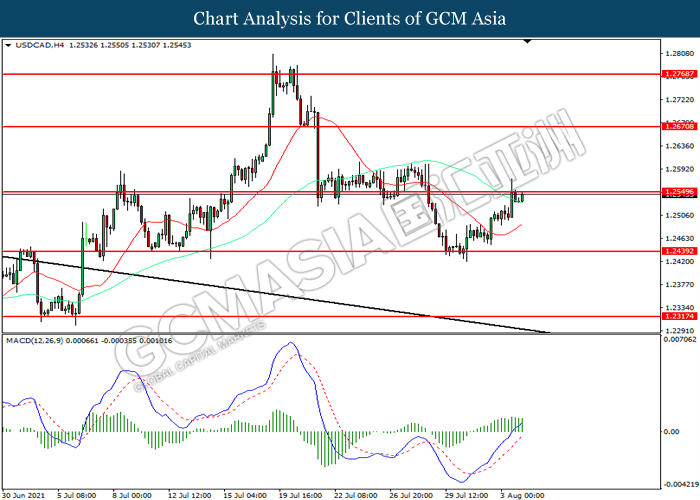
Task: Click the 1.24630 price axis value
Action: coord(679,238)
